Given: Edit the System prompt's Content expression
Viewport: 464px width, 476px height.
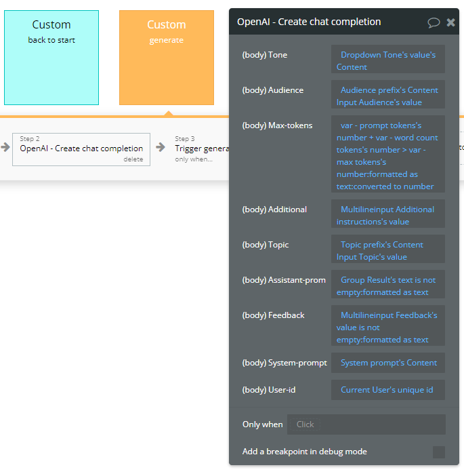Looking at the screenshot, I should coord(388,363).
